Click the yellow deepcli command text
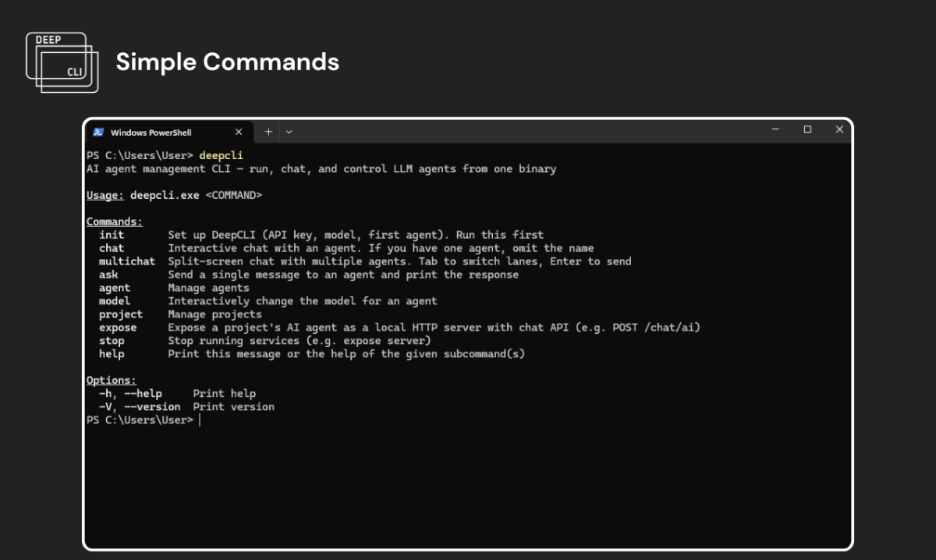The height and width of the screenshot is (560, 936). click(x=221, y=155)
